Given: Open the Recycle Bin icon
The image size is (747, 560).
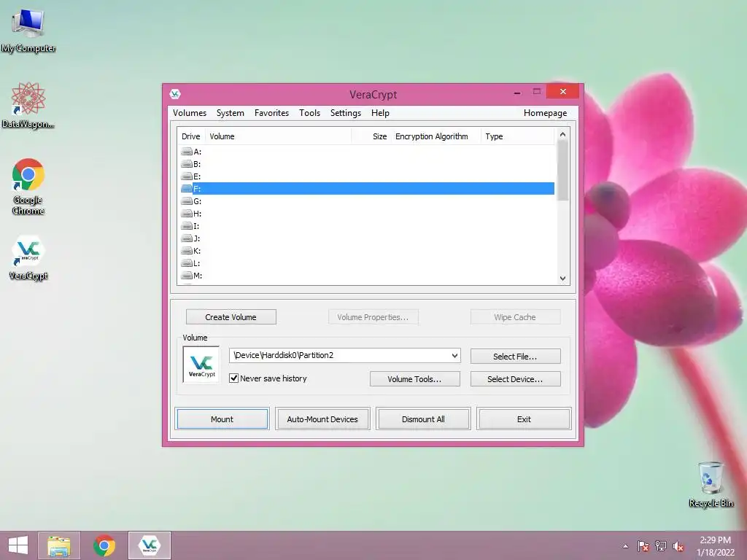Looking at the screenshot, I should [711, 484].
